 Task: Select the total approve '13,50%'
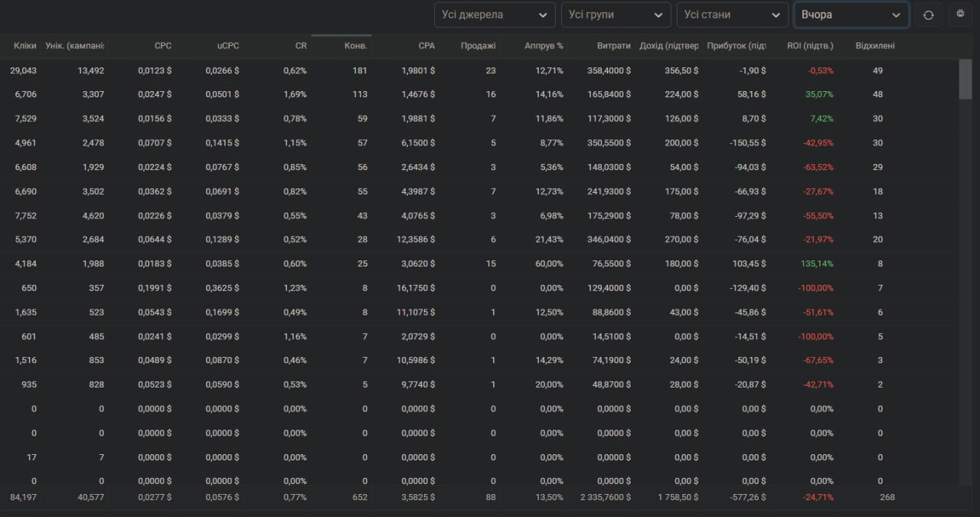[550, 497]
